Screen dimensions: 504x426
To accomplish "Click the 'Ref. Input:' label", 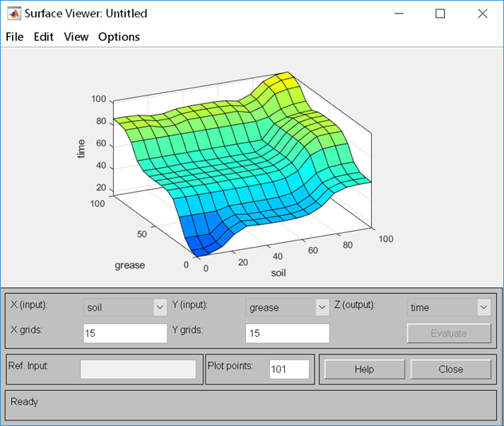I will click(29, 365).
